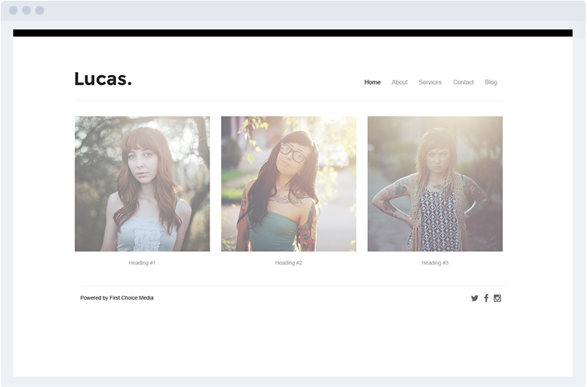Open the red-haired woman portrait thumbnail

tap(142, 183)
